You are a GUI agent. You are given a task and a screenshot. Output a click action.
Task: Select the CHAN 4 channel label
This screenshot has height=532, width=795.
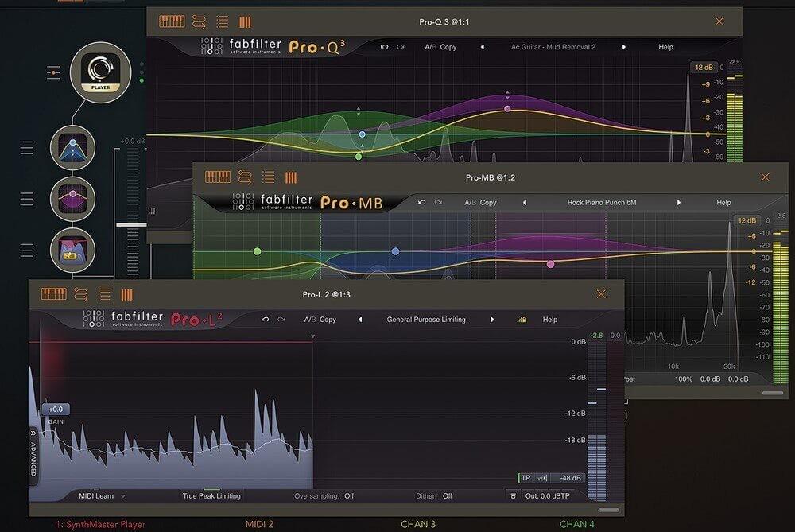pyautogui.click(x=577, y=524)
